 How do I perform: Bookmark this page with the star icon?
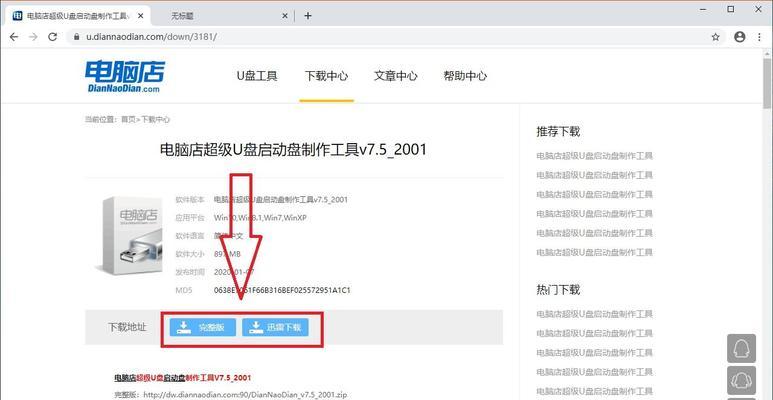pos(715,37)
